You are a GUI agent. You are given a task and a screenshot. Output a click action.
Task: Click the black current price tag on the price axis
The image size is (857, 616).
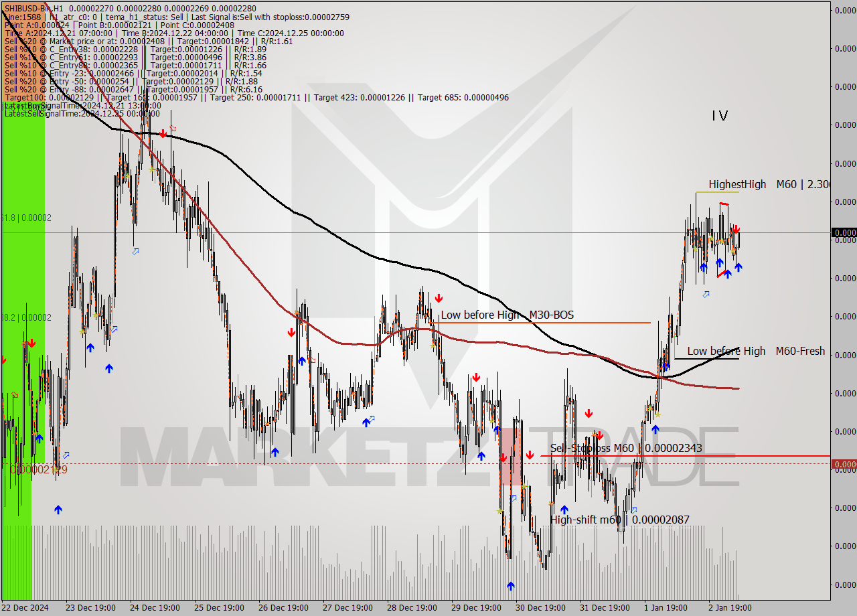(x=844, y=232)
